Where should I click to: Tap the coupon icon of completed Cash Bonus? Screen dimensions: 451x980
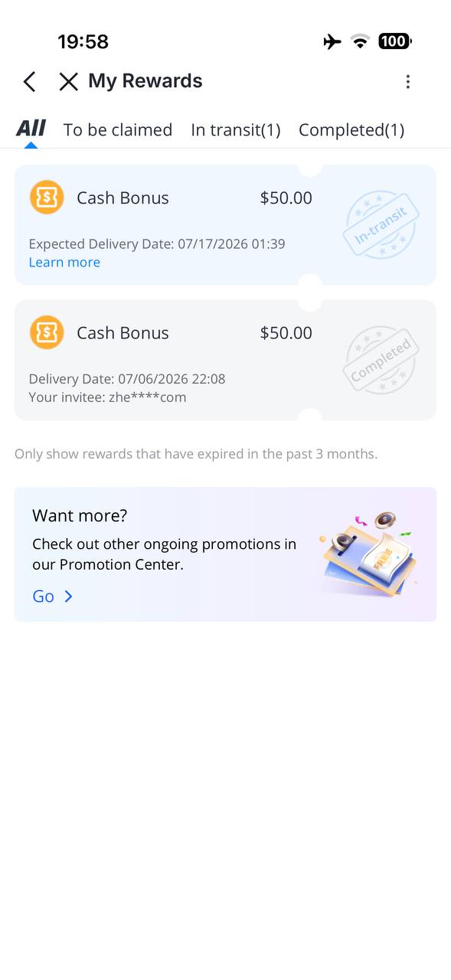click(47, 332)
